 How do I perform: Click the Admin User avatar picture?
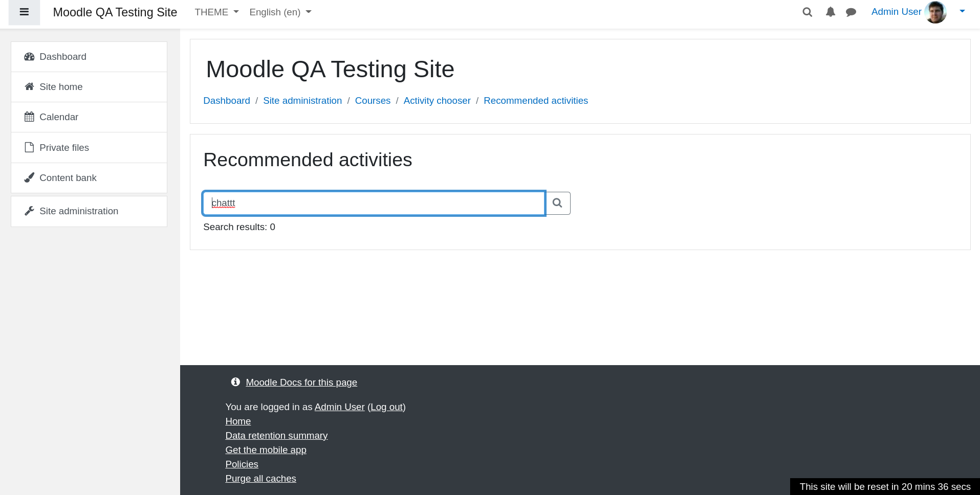(935, 12)
